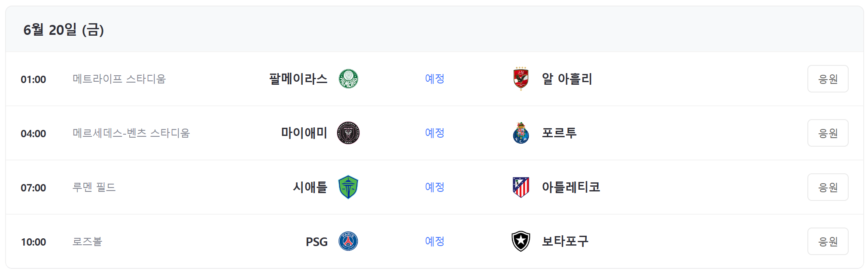Click the 04:00 match time label
This screenshot has height=274, width=868.
(x=34, y=133)
